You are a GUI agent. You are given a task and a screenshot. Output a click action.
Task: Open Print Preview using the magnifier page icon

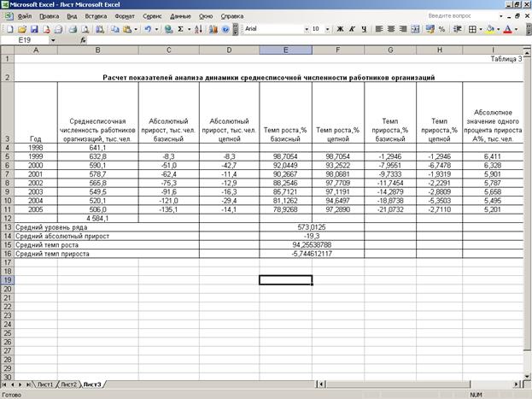pos(85,29)
